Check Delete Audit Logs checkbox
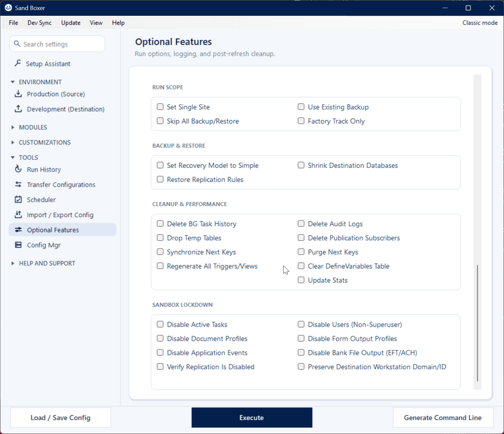This screenshot has width=504, height=434. (x=301, y=224)
